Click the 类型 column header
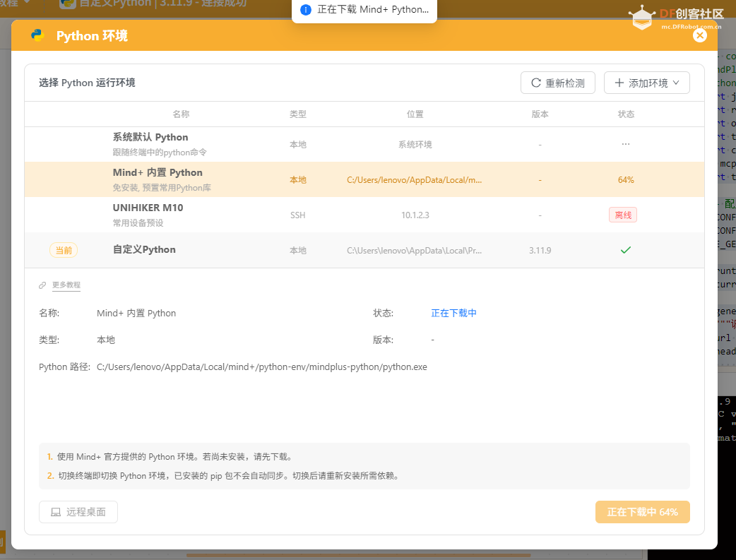 (x=297, y=114)
